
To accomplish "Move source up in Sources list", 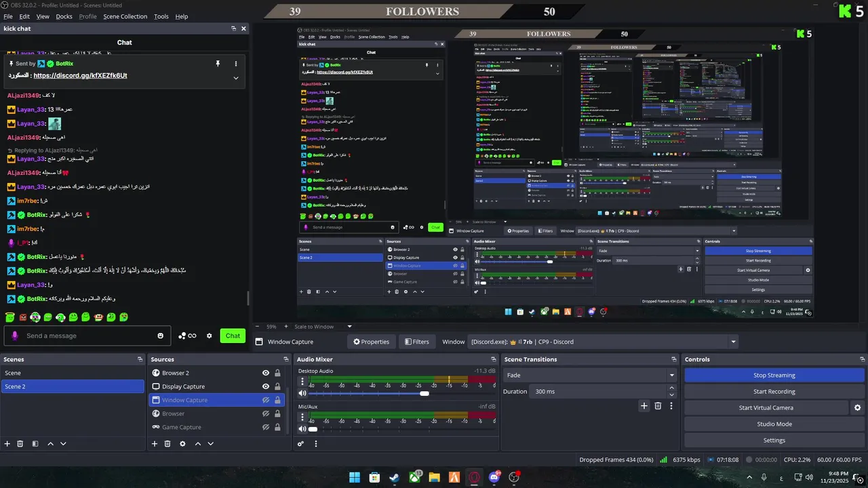I will pyautogui.click(x=198, y=444).
